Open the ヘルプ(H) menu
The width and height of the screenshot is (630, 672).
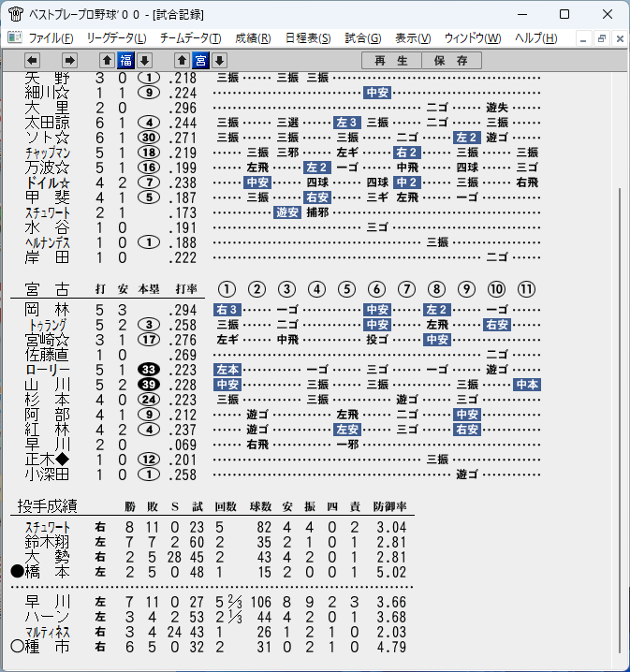point(535,38)
